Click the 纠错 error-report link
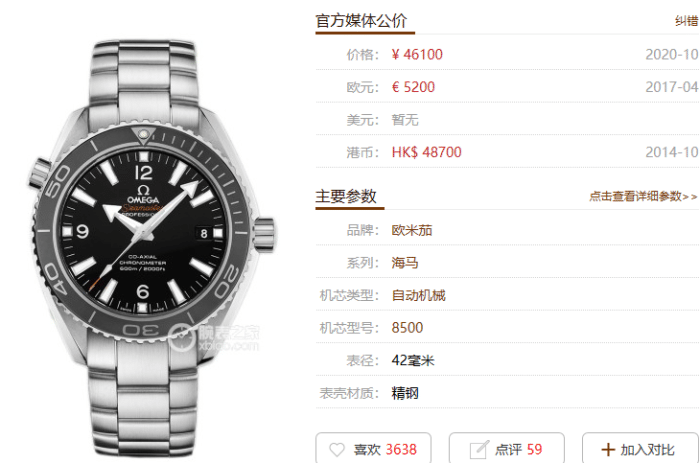This screenshot has width=700, height=463. (687, 21)
